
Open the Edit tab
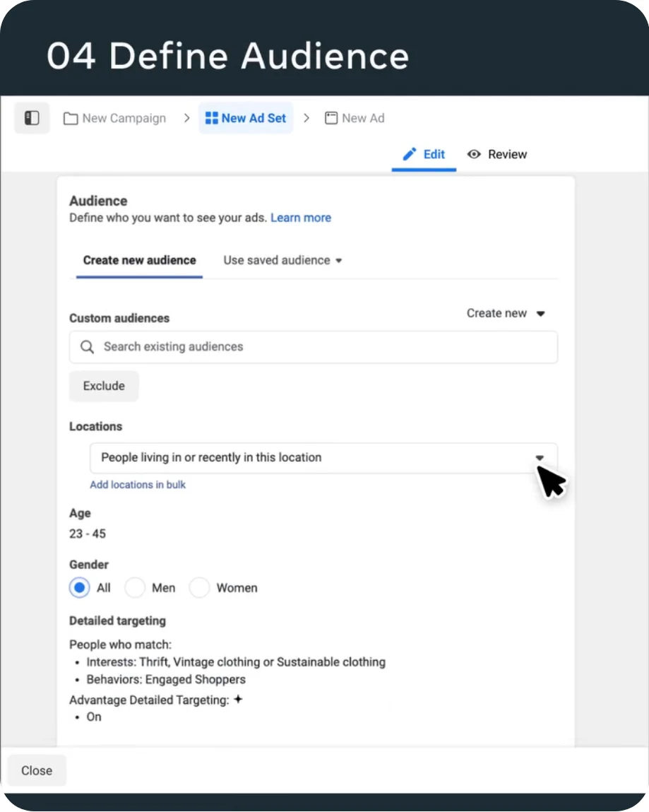(424, 154)
